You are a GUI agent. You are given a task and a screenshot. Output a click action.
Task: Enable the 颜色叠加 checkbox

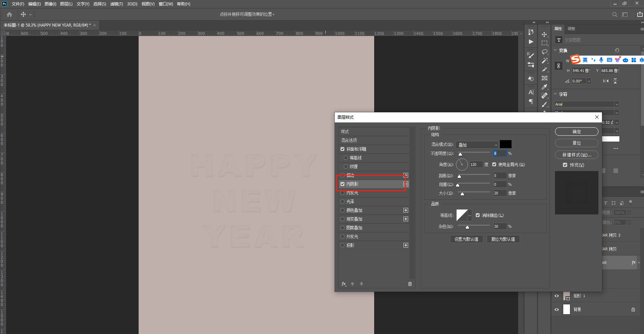click(x=343, y=210)
